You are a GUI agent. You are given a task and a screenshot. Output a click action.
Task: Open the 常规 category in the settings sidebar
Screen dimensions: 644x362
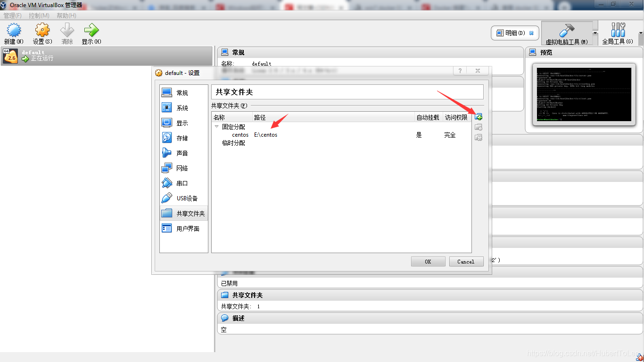point(184,93)
